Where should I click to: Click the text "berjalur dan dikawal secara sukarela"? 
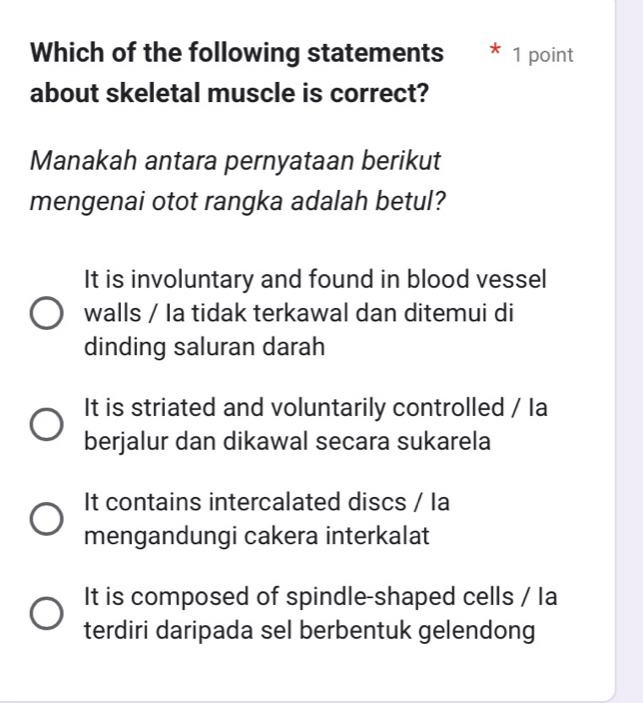[288, 442]
